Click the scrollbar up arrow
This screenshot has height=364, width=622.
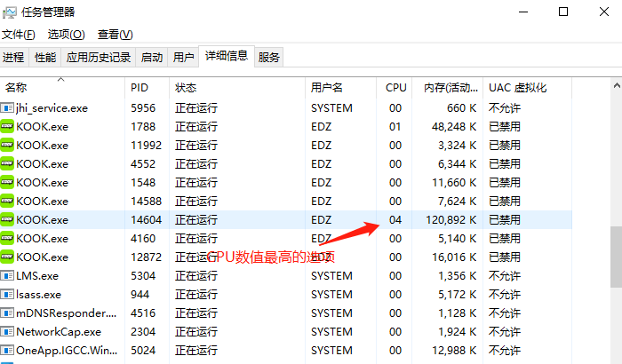pos(617,85)
